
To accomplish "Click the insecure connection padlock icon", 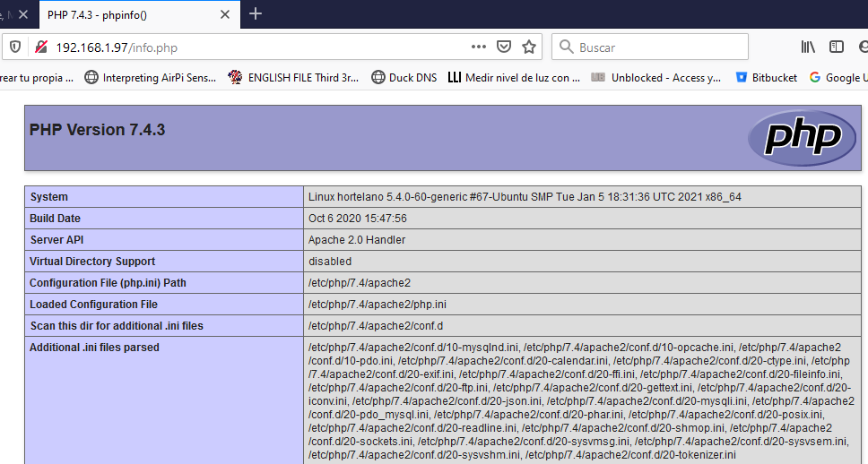I will pyautogui.click(x=40, y=47).
